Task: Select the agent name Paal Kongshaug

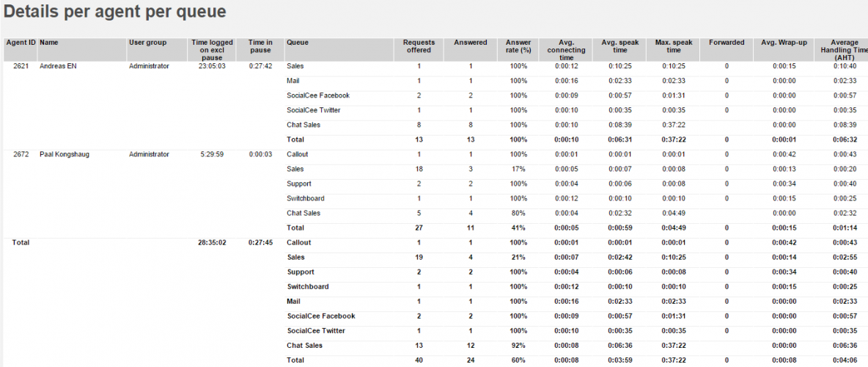Action: (65, 154)
